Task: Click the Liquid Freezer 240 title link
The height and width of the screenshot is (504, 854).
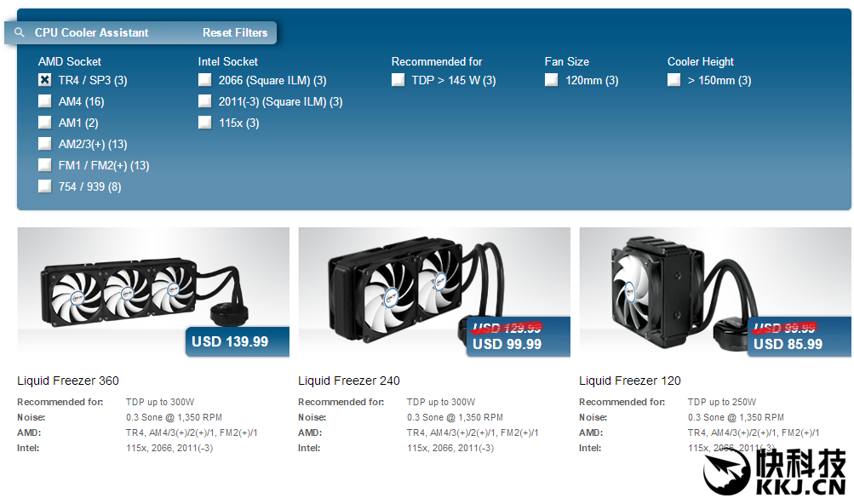Action: tap(349, 381)
